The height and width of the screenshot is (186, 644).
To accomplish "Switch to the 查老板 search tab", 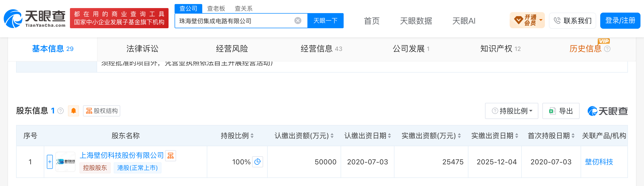I will (216, 9).
